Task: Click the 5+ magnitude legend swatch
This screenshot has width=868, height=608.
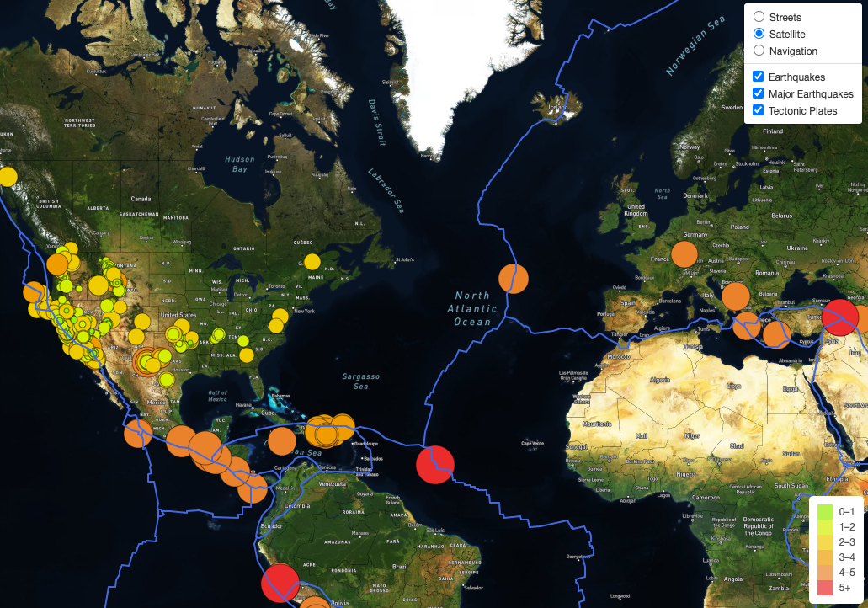Action: point(825,588)
